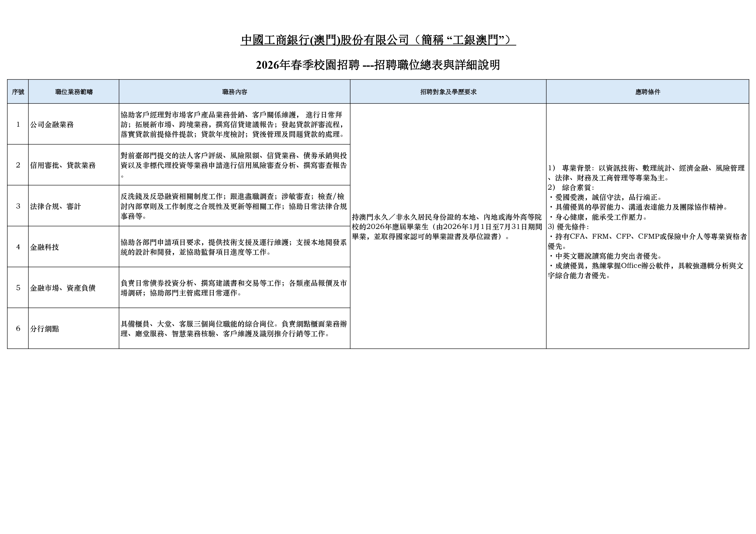Click the 專業背景 requirement line

tap(645, 168)
